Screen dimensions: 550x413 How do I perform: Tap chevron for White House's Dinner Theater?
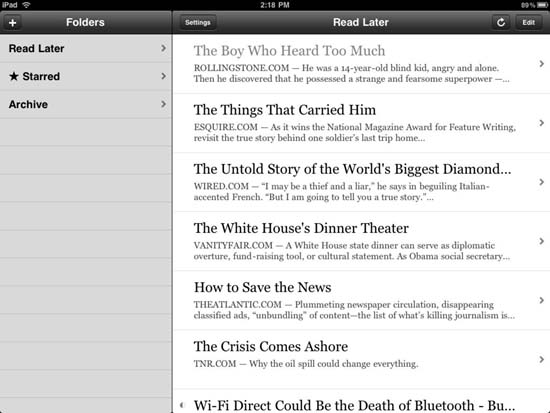coord(542,241)
